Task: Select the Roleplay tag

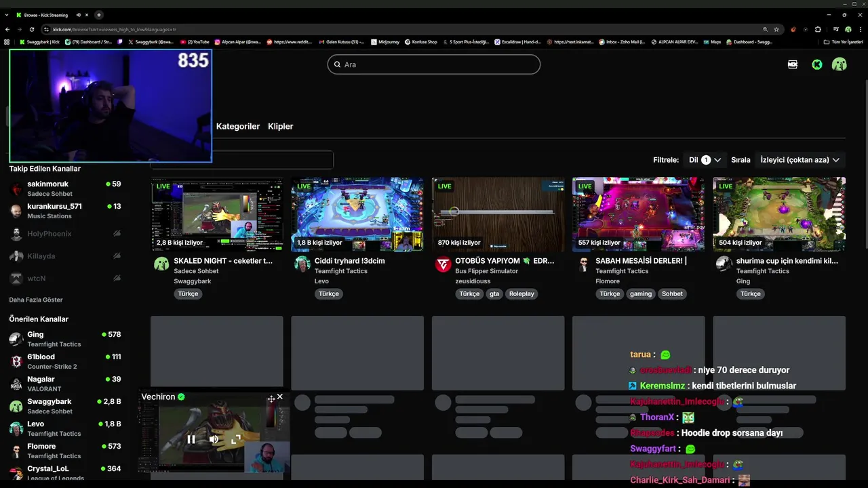Action: click(521, 294)
